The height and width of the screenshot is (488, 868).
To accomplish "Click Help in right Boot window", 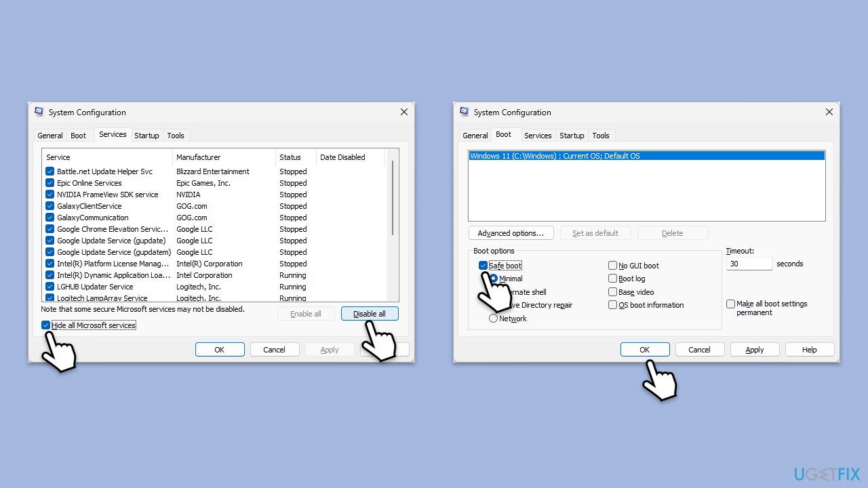I will (810, 350).
